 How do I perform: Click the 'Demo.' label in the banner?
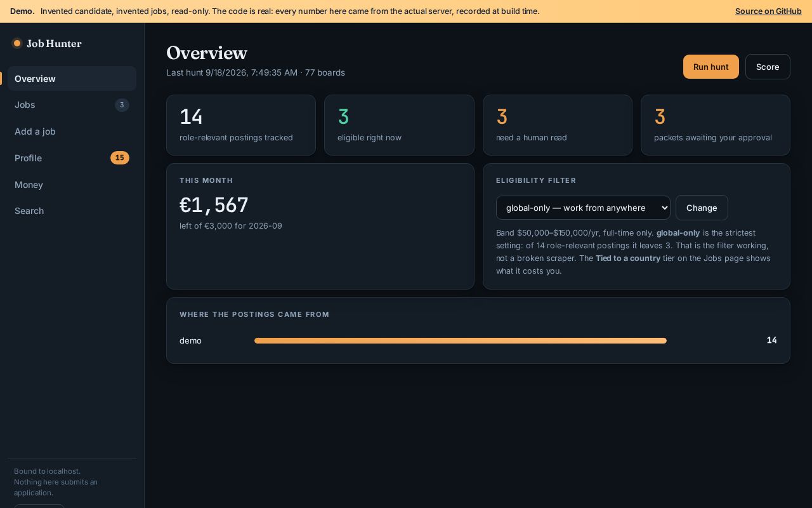pos(22,11)
